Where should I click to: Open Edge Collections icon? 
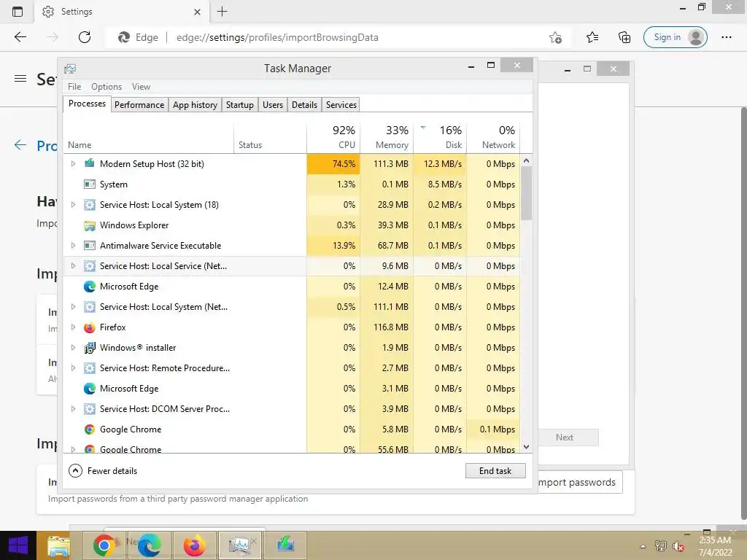[x=624, y=37]
